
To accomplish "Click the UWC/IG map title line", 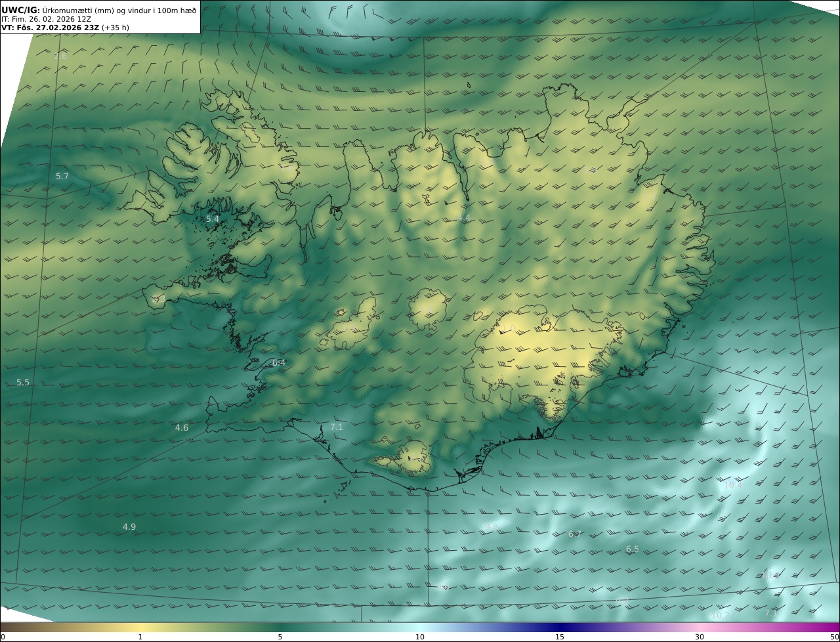I will [x=99, y=10].
